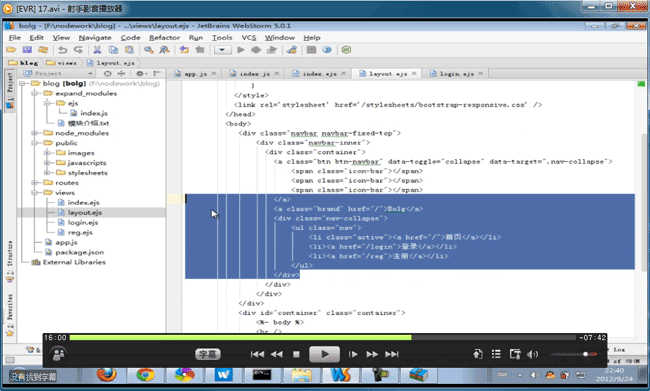The height and width of the screenshot is (391, 650).
Task: Expand the images folder
Action: (x=47, y=153)
